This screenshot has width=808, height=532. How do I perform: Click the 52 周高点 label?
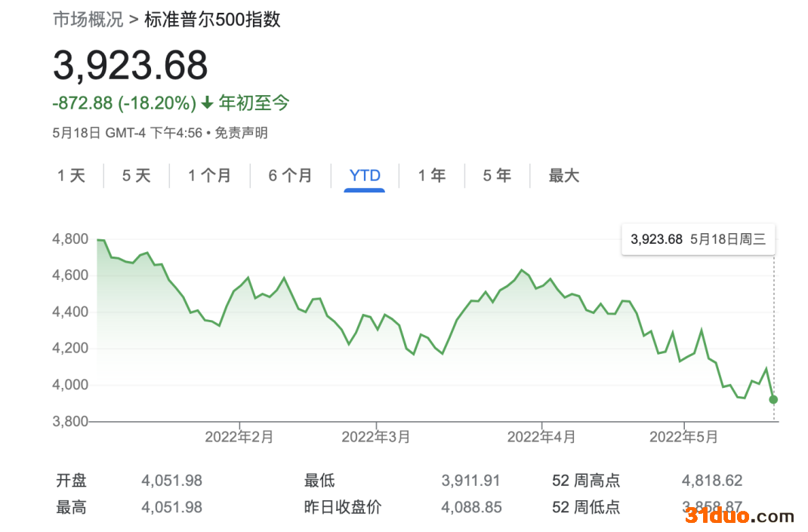click(x=586, y=481)
